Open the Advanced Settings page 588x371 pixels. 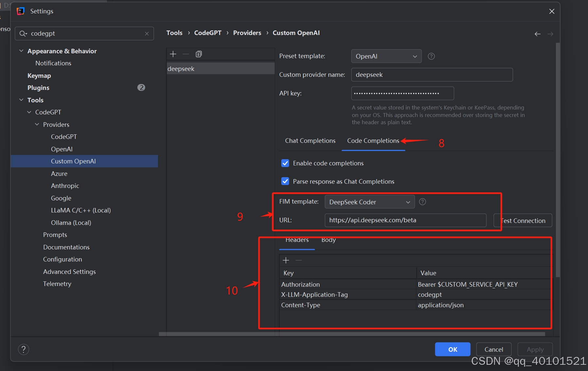coord(69,272)
